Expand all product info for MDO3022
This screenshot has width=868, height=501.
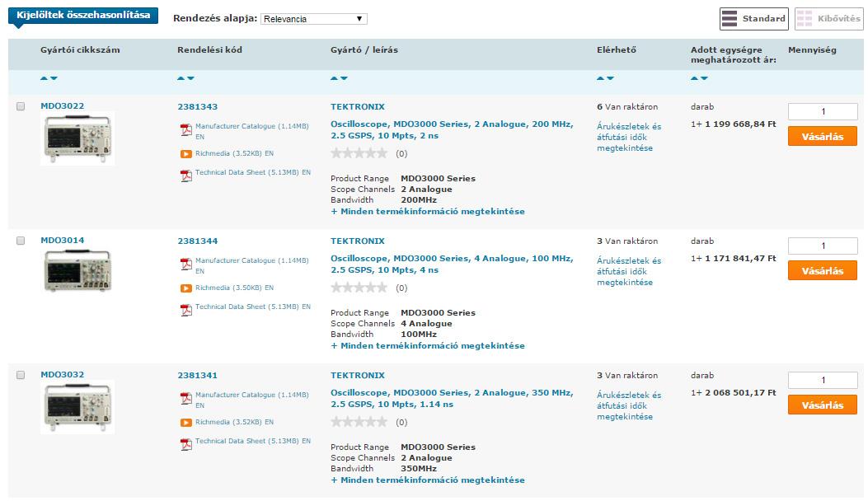click(427, 212)
